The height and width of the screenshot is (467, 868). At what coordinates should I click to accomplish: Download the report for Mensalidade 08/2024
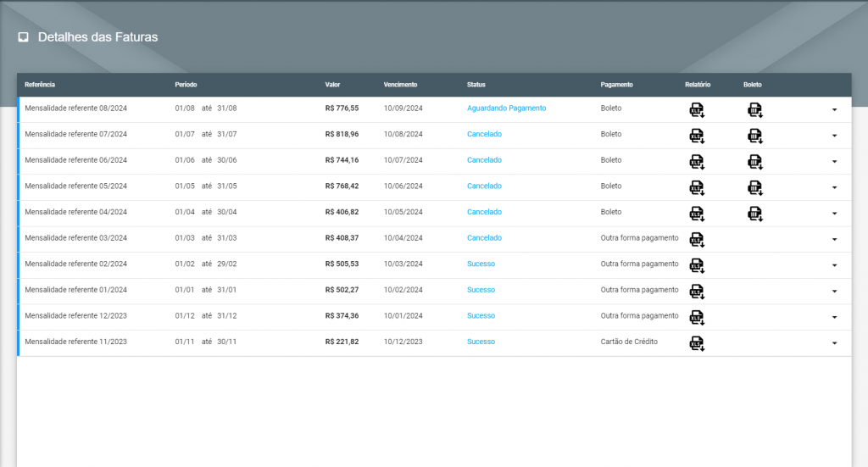click(x=697, y=110)
